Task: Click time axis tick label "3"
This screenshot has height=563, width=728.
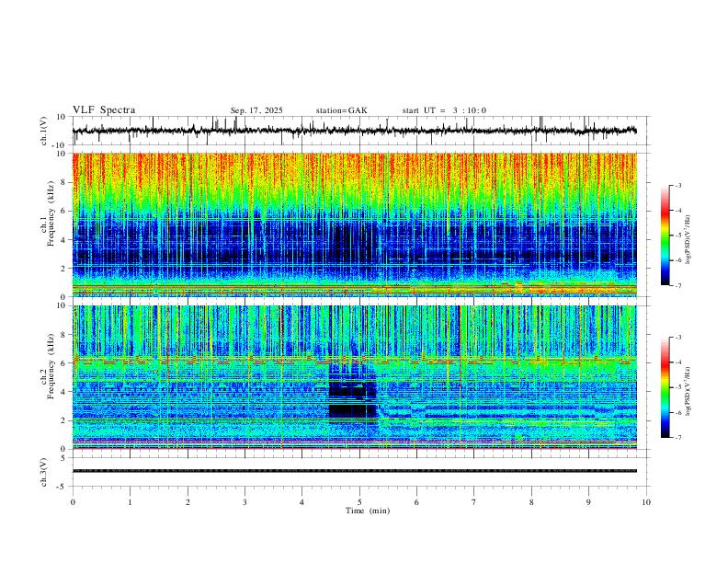Action: [245, 502]
